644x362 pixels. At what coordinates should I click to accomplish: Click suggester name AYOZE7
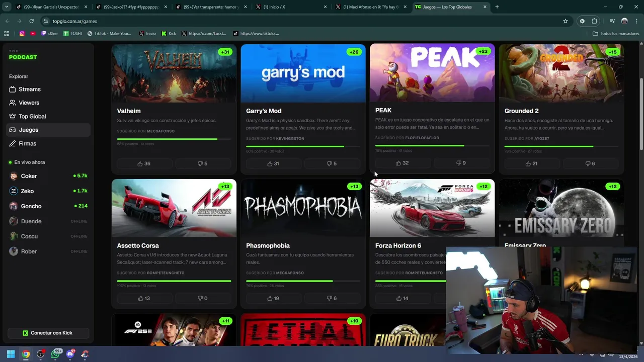[542, 138]
